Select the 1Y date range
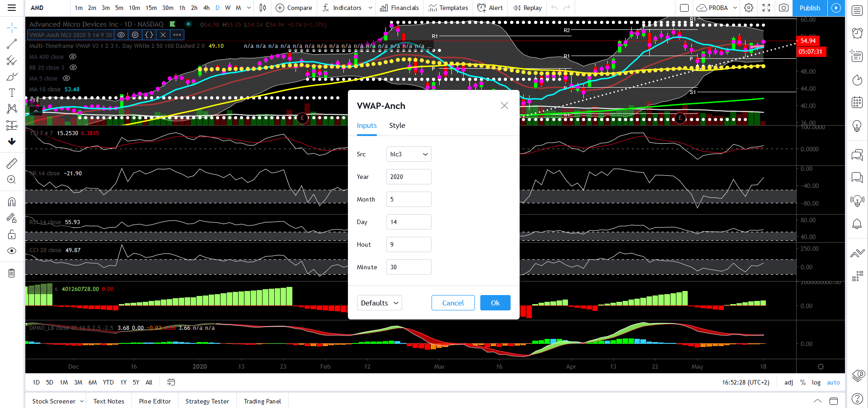Screen dimensions: 868x408 (x=123, y=382)
